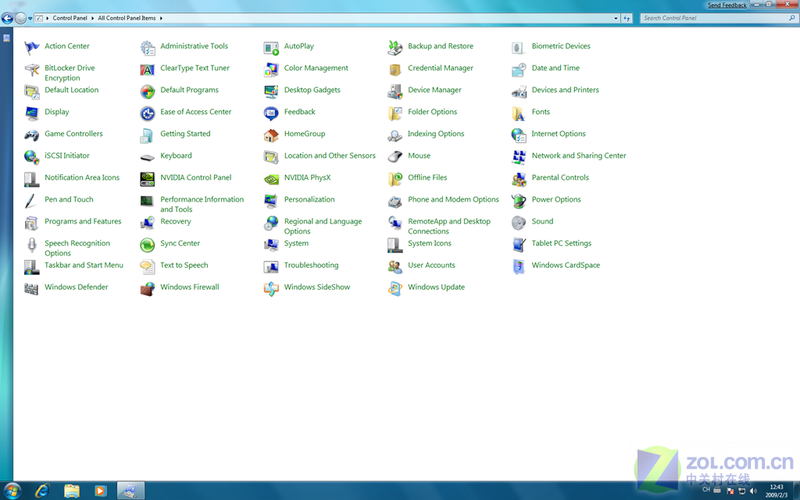The image size is (800, 500).
Task: Click the NVIDIA PhysX icon
Action: 271,180
